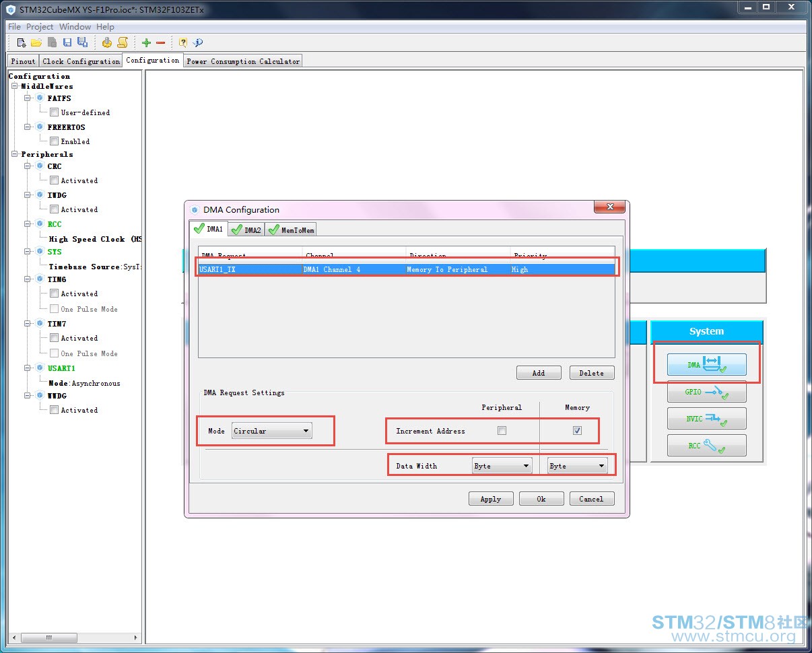Click Add button in DMA Configuration
Viewport: 812px width, 653px height.
point(539,373)
